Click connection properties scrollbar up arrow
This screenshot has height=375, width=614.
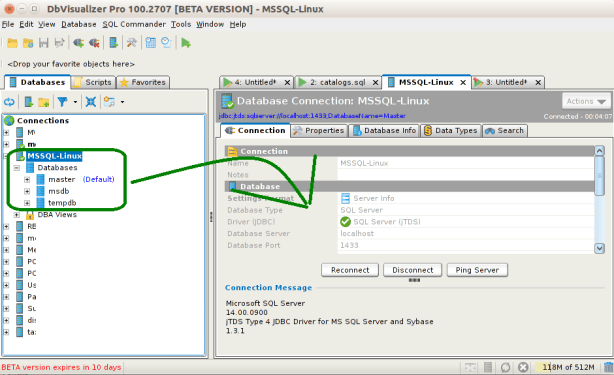(x=600, y=151)
